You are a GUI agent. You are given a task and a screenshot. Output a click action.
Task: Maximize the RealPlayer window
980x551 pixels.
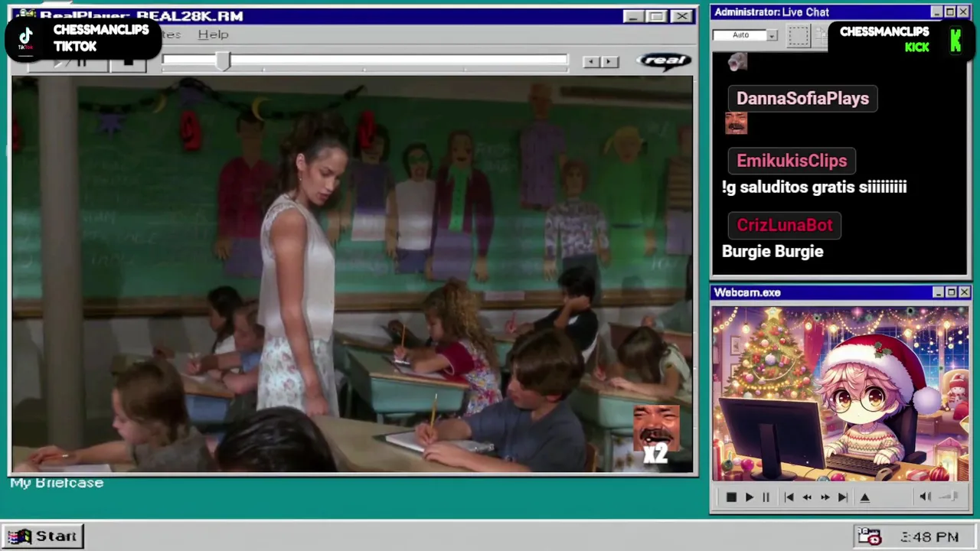click(656, 16)
